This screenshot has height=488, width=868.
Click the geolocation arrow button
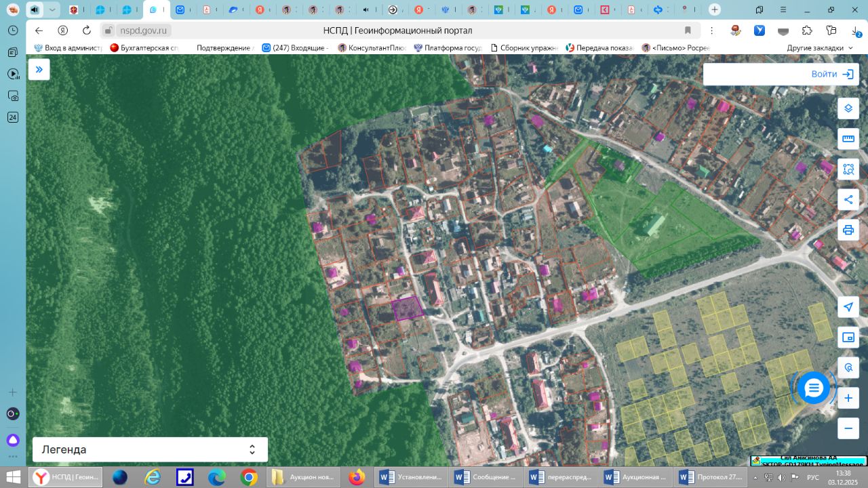point(848,307)
